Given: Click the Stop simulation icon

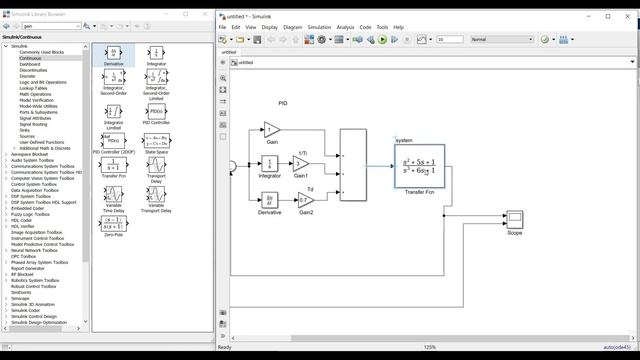Looking at the screenshot, I should [x=407, y=40].
